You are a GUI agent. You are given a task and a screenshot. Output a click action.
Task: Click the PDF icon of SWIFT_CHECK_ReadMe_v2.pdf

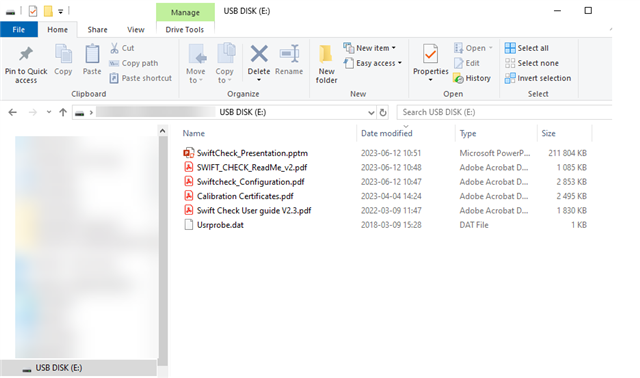click(189, 167)
